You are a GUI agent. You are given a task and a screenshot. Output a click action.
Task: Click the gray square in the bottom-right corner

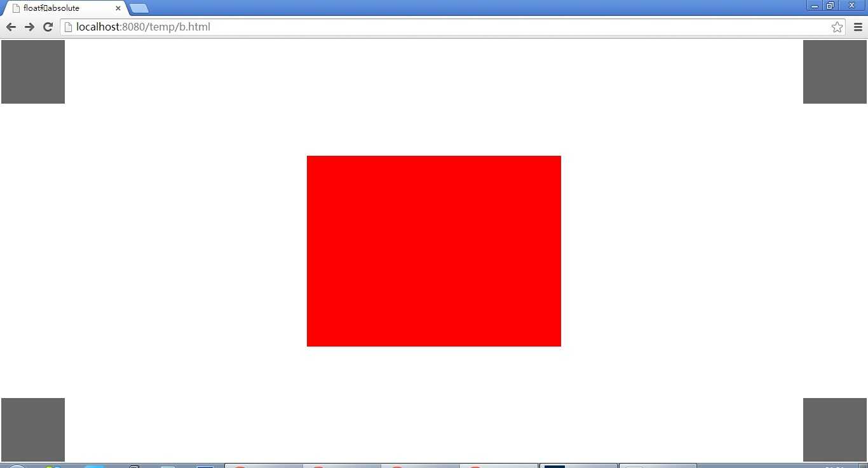tap(835, 430)
